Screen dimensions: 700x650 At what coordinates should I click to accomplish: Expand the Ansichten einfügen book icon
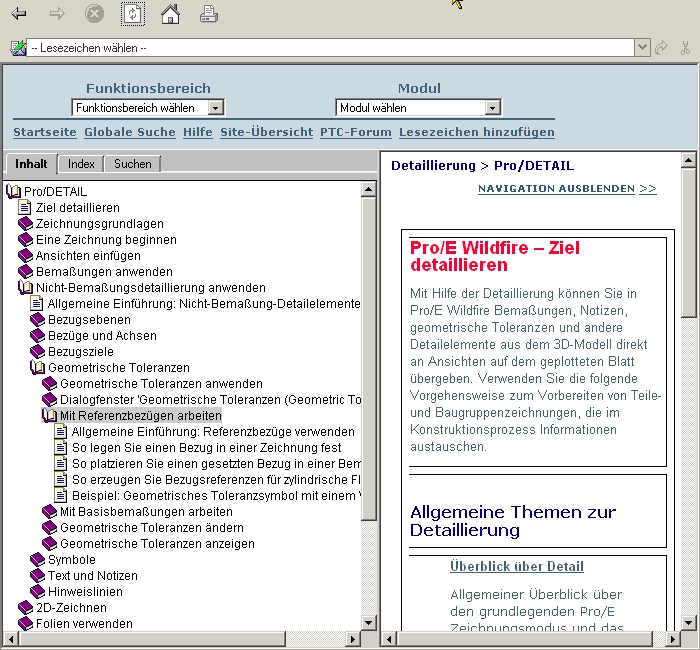click(25, 256)
